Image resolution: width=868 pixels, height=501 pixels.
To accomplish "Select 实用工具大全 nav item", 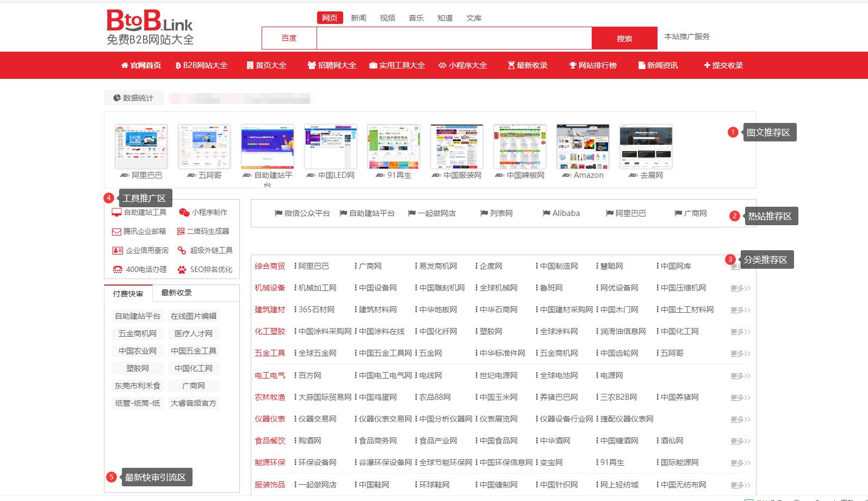I will pyautogui.click(x=397, y=65).
